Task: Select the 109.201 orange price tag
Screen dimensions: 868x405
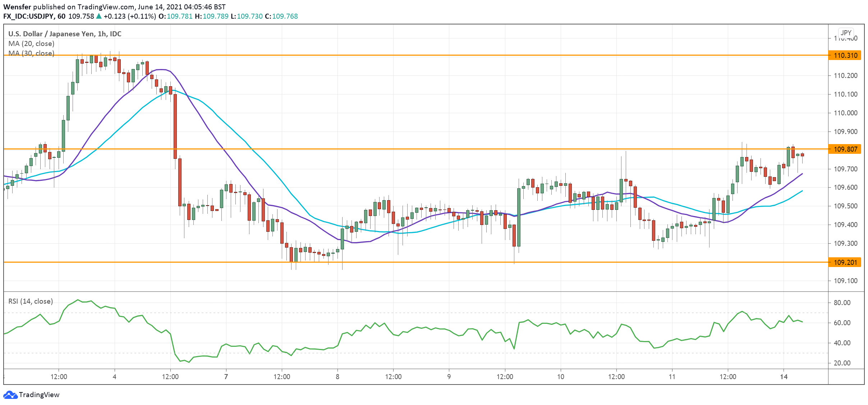Action: coord(845,262)
